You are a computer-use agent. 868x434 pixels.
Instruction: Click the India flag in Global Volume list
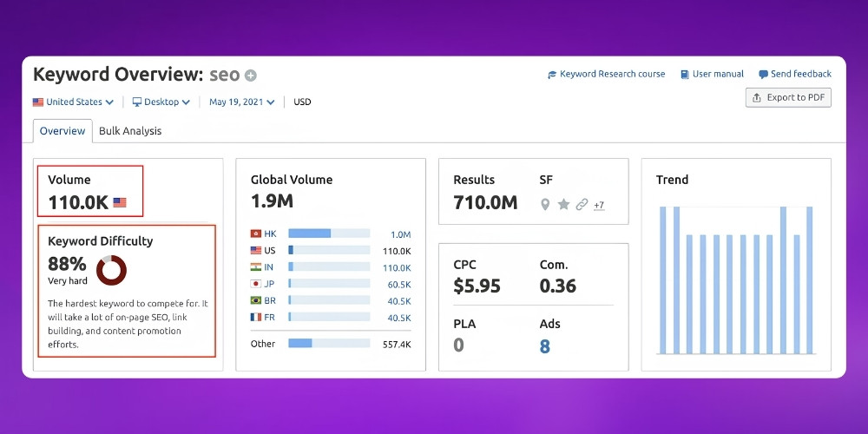(x=256, y=266)
